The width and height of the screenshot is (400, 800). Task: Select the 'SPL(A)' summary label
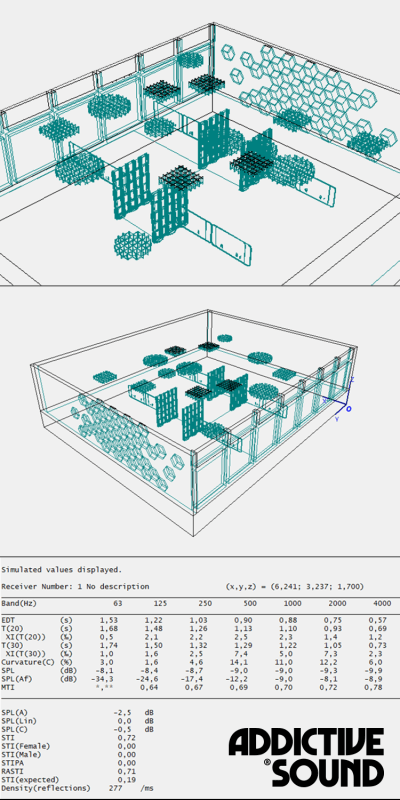(x=14, y=712)
